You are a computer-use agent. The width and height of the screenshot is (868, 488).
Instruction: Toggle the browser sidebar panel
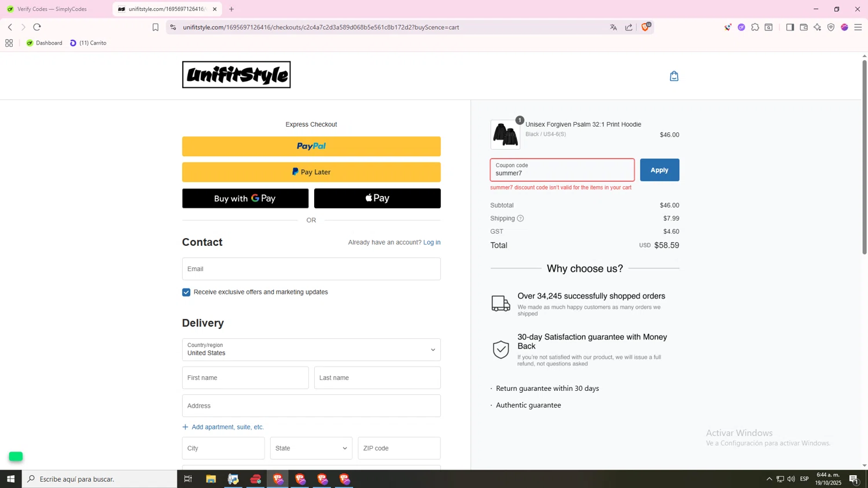pos(790,27)
